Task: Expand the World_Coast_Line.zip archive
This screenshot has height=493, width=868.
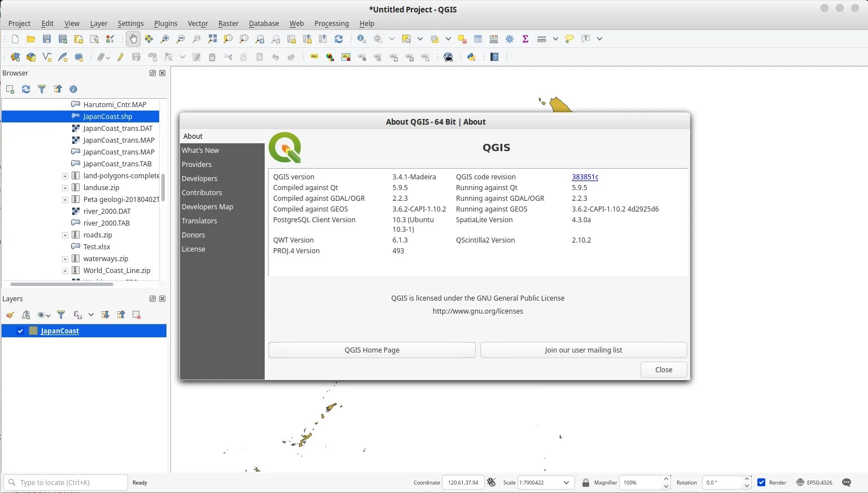Action: coord(65,271)
